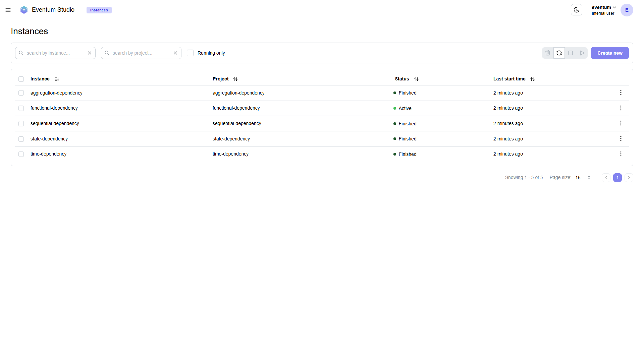The width and height of the screenshot is (644, 362).
Task: Toggle dark mode with the moon icon
Action: point(576,10)
